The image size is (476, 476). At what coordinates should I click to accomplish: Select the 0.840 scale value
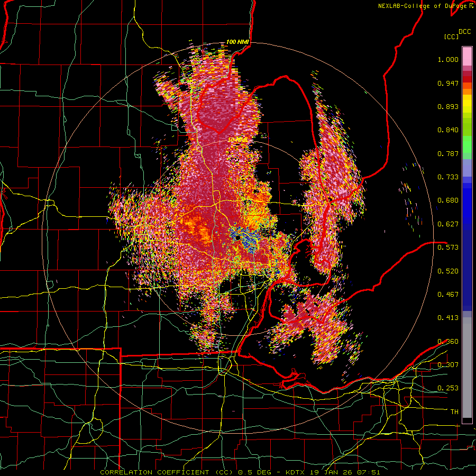click(x=448, y=130)
